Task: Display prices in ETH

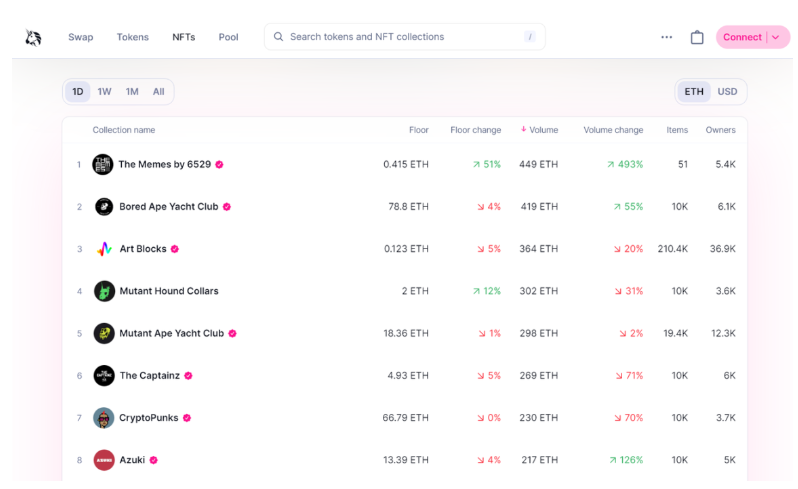Action: (694, 92)
